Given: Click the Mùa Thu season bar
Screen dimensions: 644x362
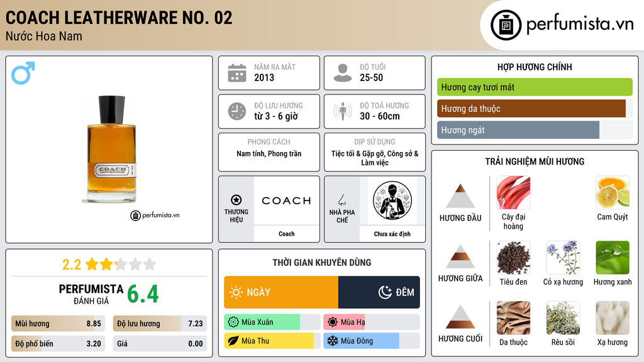Looking at the screenshot, I should pyautogui.click(x=272, y=341).
